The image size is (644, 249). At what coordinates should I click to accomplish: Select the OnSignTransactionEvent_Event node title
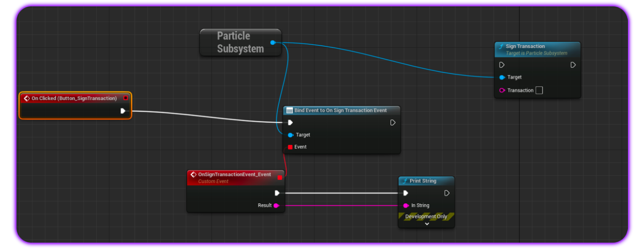coord(235,174)
